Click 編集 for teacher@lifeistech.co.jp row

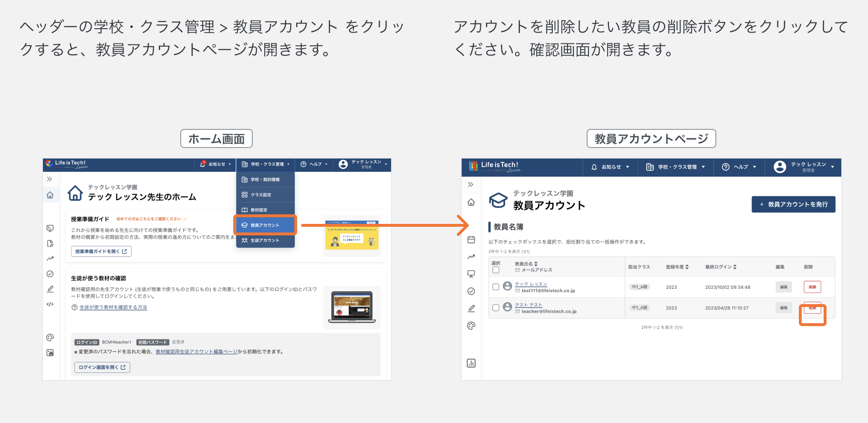(x=784, y=308)
